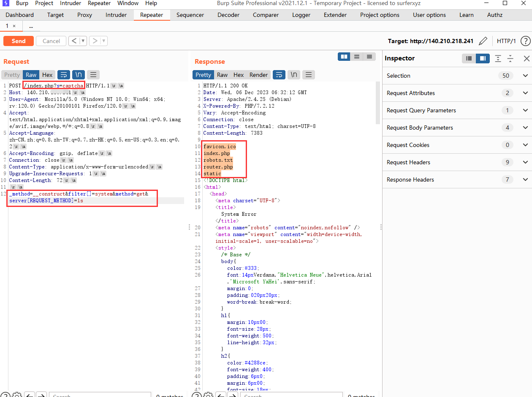Send the request
Viewport: 532px width, 397px height.
18,41
